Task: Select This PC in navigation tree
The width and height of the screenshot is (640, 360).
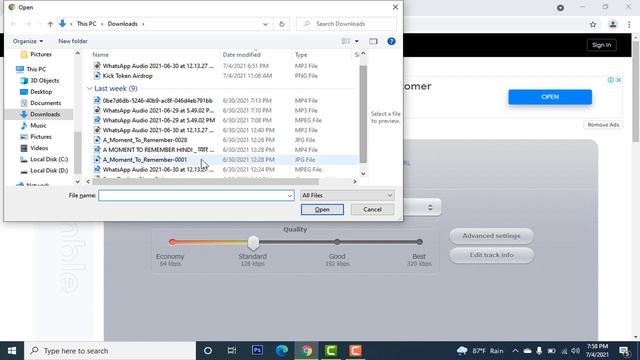Action: click(x=36, y=69)
